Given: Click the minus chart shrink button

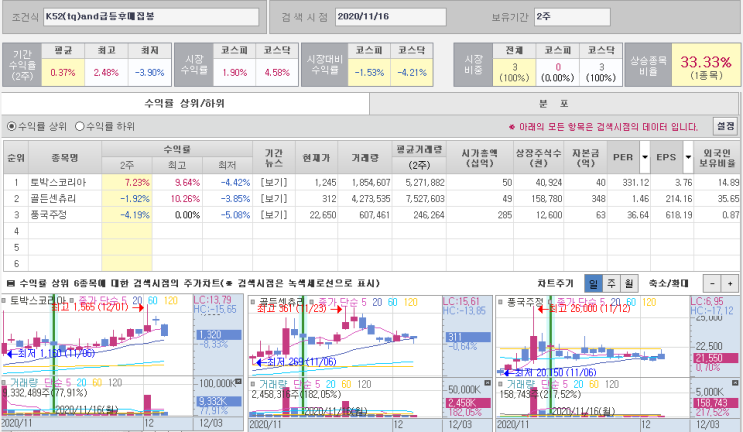Looking at the screenshot, I should point(712,283).
